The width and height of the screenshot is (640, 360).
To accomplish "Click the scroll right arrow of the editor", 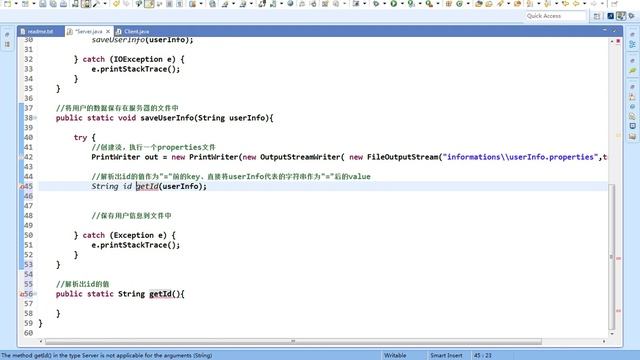I will click(604, 341).
